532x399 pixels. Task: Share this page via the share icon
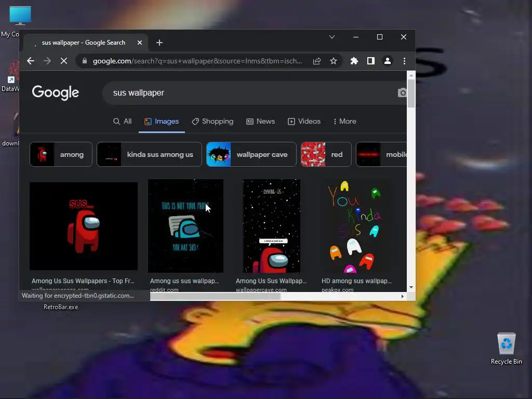317,61
